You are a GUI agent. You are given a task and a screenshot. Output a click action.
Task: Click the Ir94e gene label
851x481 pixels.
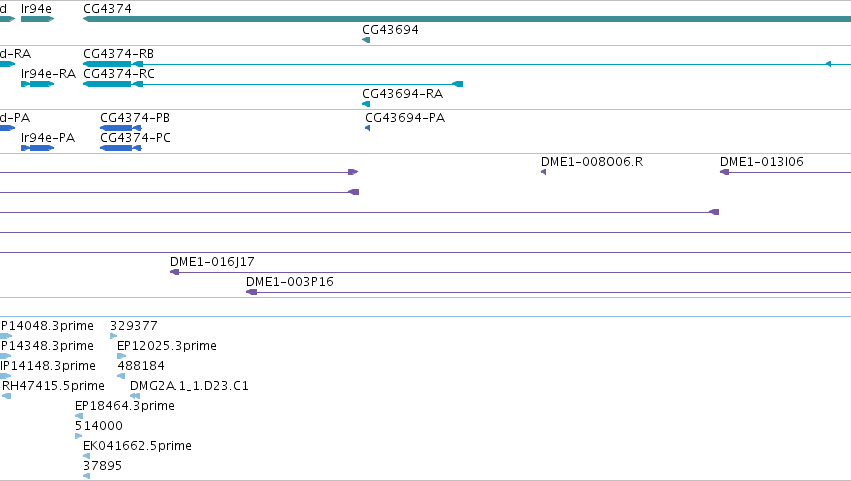(36, 9)
